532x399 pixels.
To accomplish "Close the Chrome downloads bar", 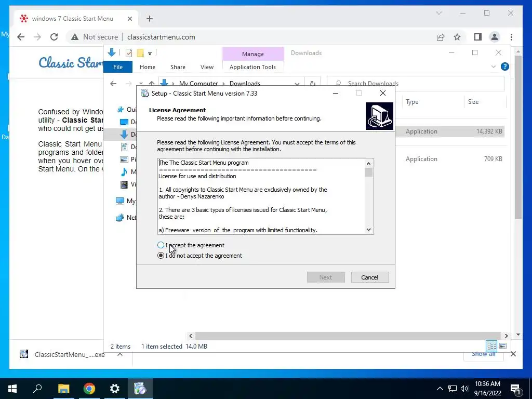I will 513,354.
